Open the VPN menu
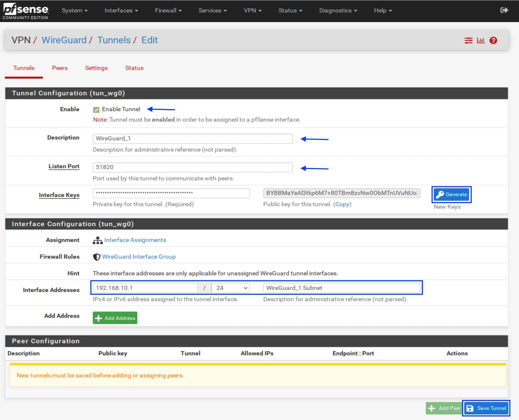 (253, 11)
